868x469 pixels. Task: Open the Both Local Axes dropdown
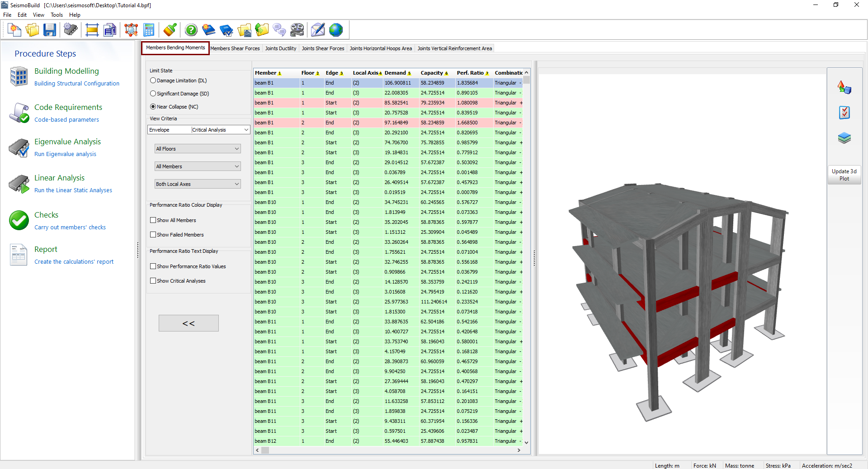coord(198,184)
